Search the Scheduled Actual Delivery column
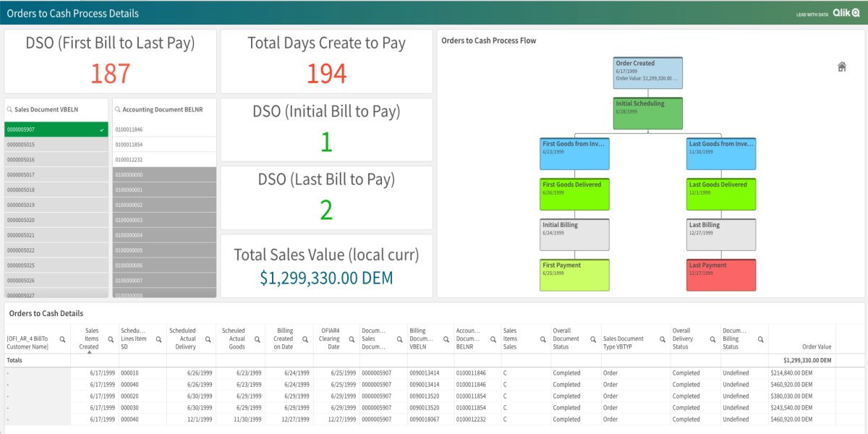The height and width of the screenshot is (434, 868). 208,339
